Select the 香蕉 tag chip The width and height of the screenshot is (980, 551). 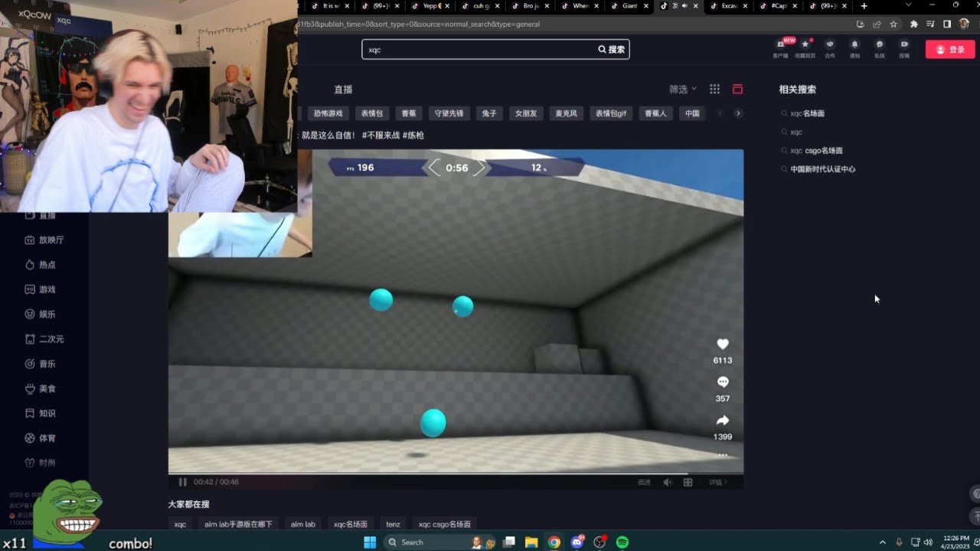click(x=409, y=113)
